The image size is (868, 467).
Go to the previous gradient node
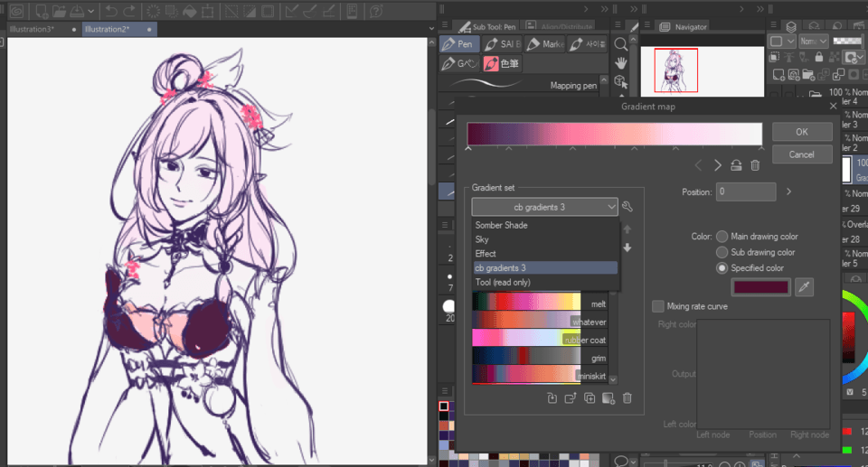(x=699, y=165)
